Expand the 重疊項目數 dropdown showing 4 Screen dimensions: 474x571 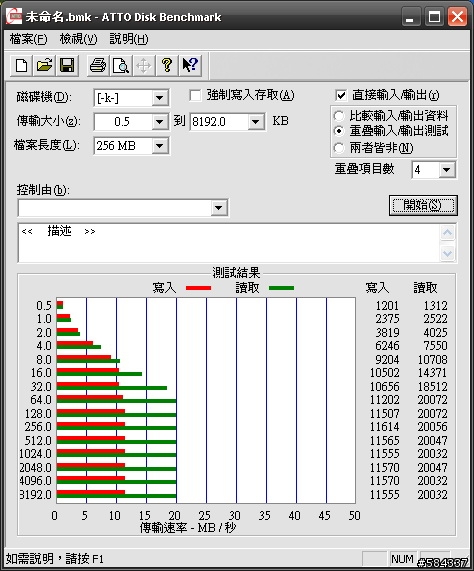(447, 170)
